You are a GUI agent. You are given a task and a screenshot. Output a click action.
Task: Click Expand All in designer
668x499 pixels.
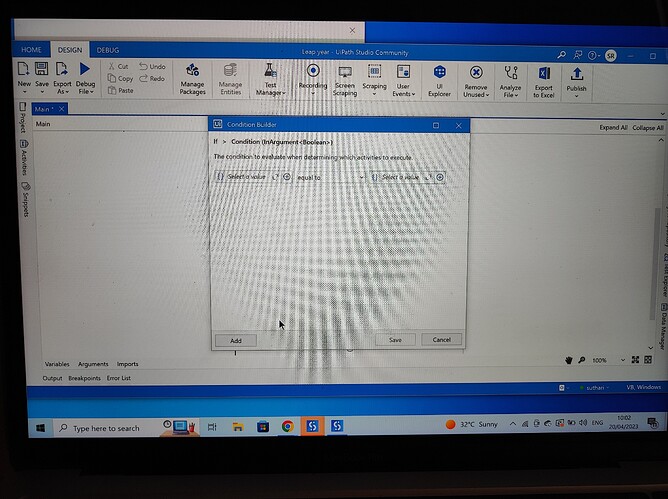(613, 127)
